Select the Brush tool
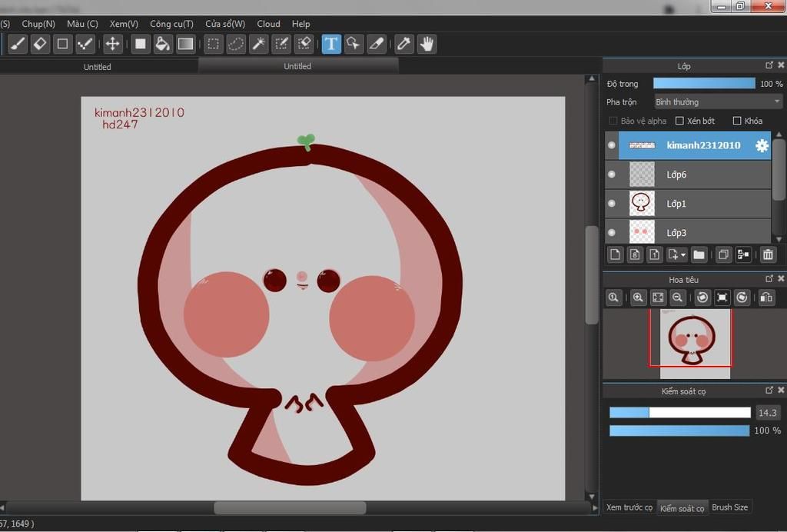 [x=18, y=44]
